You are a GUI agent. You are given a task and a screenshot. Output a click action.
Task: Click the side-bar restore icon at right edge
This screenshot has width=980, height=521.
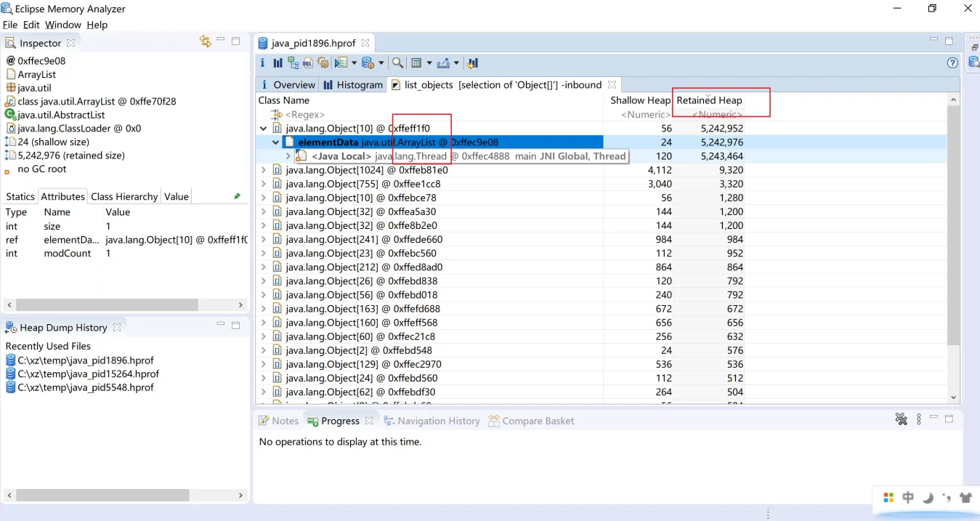click(x=975, y=47)
